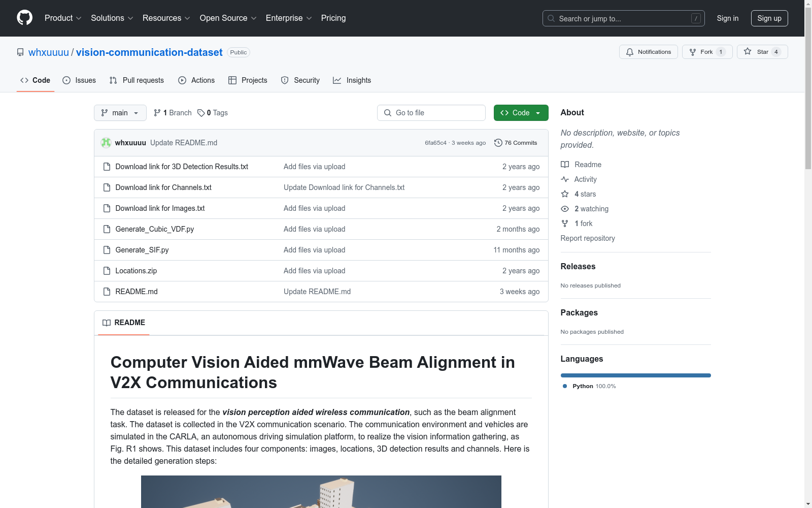Image resolution: width=812 pixels, height=508 pixels.
Task: Click the history clock icon near 76 Commits
Action: pos(498,143)
